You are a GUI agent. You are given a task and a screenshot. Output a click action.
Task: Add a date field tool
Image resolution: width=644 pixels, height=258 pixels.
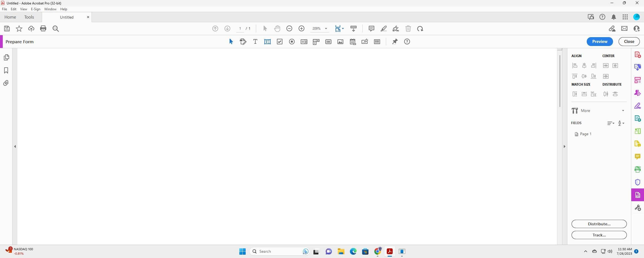click(353, 42)
